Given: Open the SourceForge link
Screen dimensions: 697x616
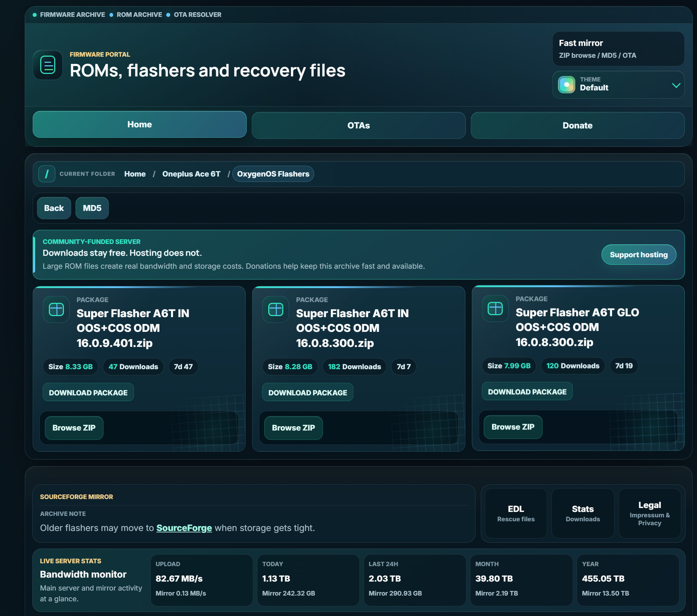Looking at the screenshot, I should coord(184,528).
